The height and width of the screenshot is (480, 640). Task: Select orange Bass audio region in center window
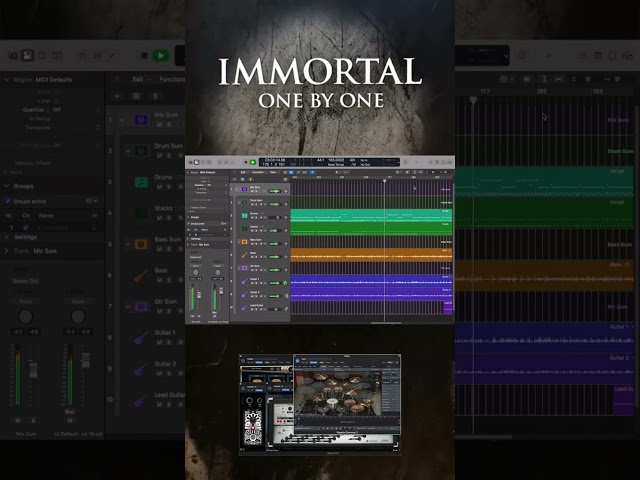[x=371, y=255]
